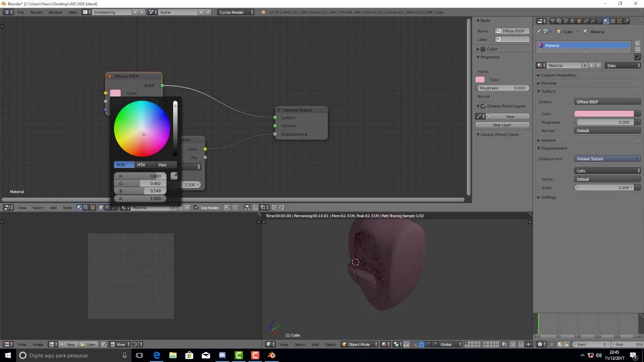This screenshot has height=362, width=644.
Task: Select the translate manipulator arrow toggle
Action: [421, 344]
